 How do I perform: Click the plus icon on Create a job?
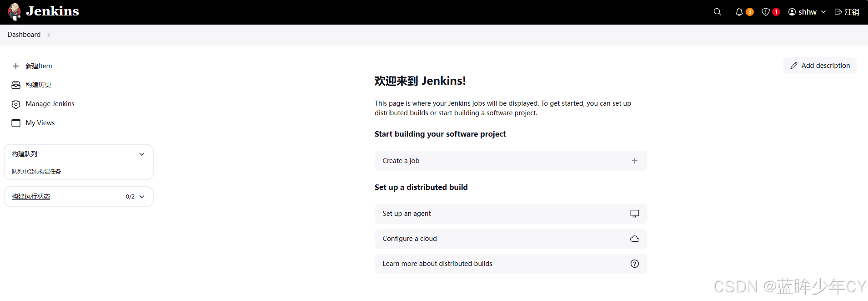[x=635, y=161]
